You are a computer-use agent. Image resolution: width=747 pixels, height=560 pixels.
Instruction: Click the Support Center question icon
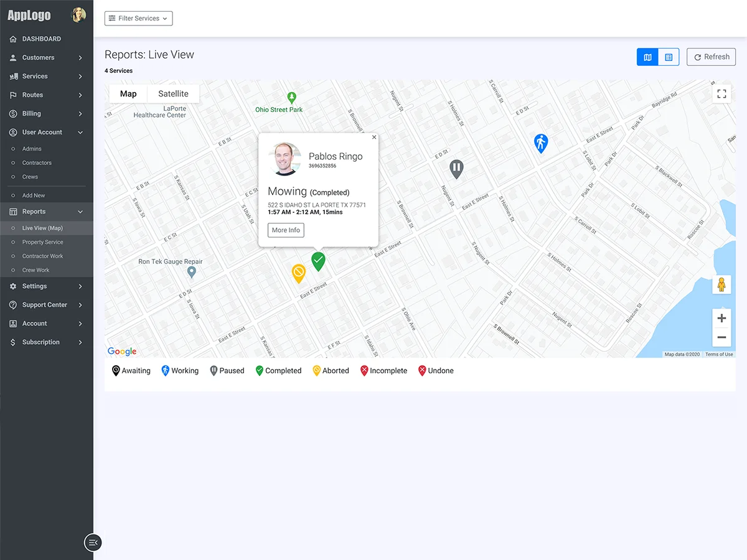[x=13, y=305]
